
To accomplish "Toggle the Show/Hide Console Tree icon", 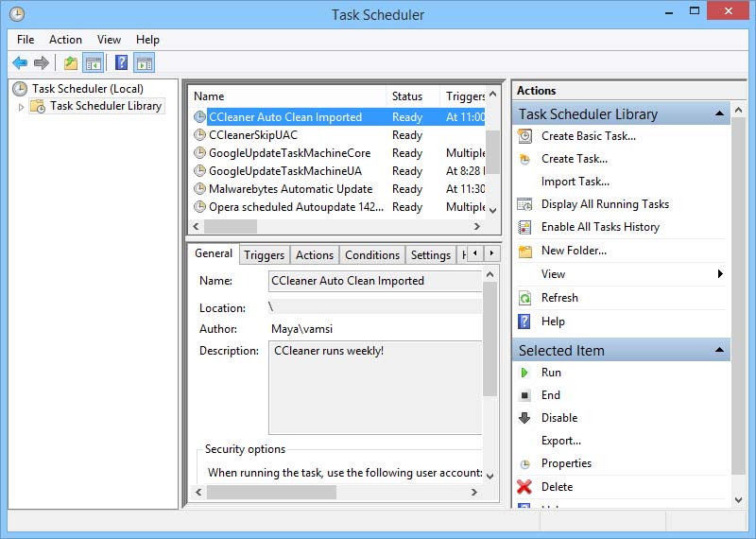I will tap(93, 62).
